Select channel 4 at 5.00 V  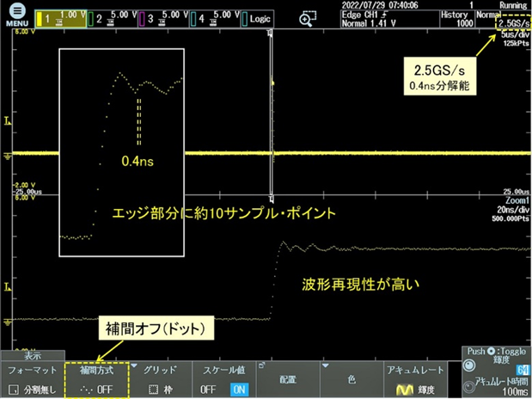click(x=215, y=19)
